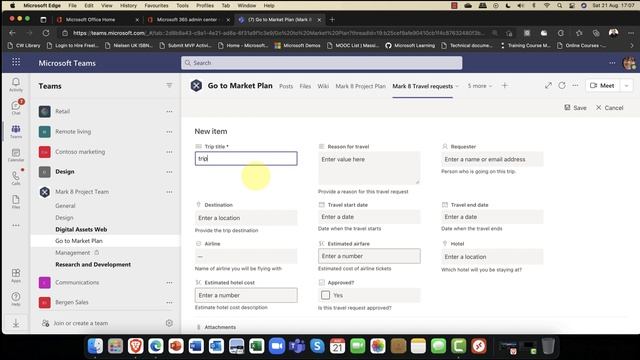Image resolution: width=640 pixels, height=360 pixels.
Task: Tick the Approved Yes checkbox
Action: click(325, 295)
